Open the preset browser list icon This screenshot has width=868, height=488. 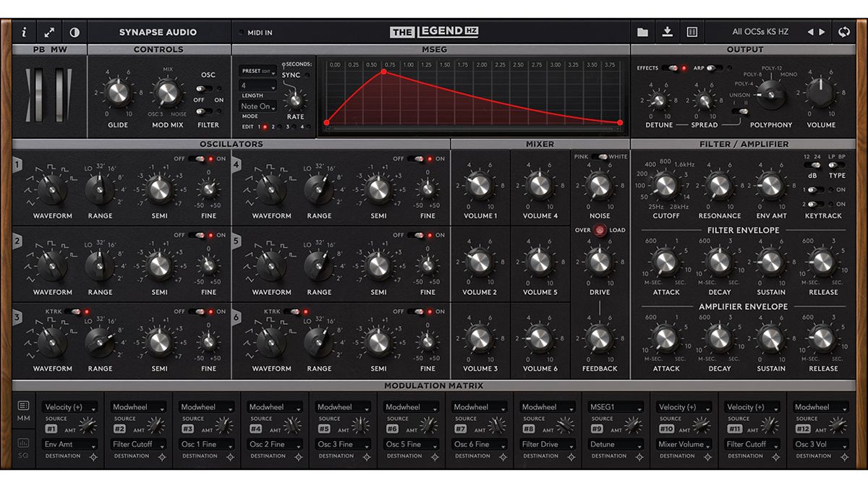[692, 32]
